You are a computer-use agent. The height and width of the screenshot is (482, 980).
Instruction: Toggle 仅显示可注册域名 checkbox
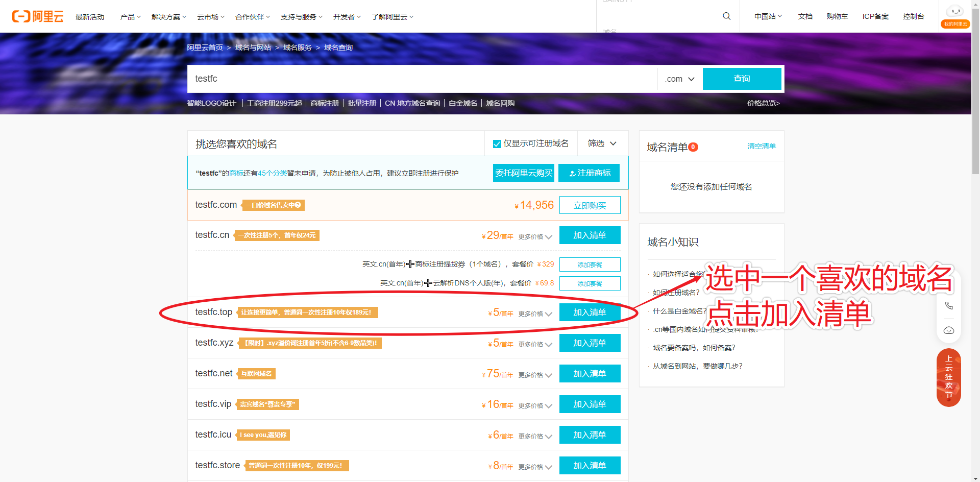click(497, 144)
